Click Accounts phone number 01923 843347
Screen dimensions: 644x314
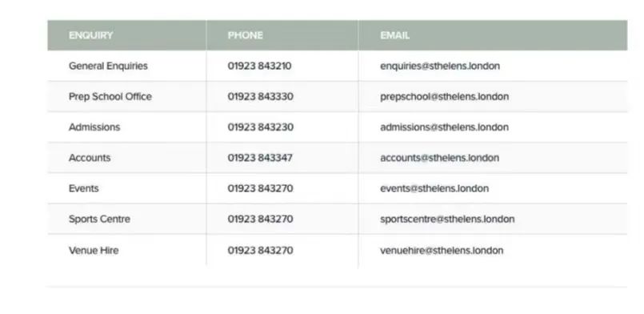pos(260,158)
